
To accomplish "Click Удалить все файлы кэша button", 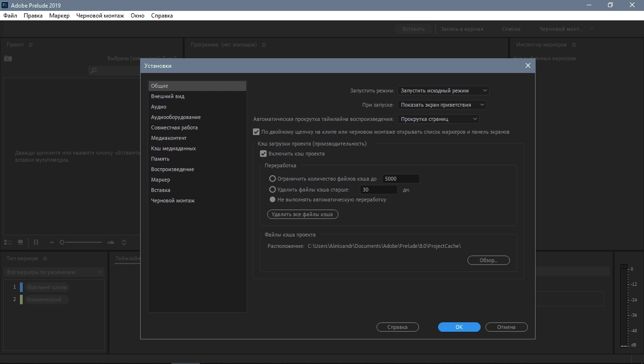I will pyautogui.click(x=303, y=214).
